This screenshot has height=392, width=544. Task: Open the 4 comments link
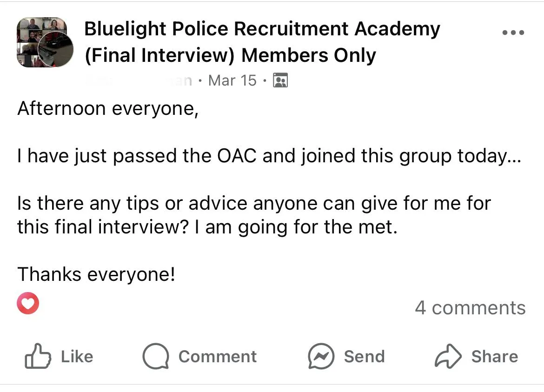pyautogui.click(x=470, y=308)
